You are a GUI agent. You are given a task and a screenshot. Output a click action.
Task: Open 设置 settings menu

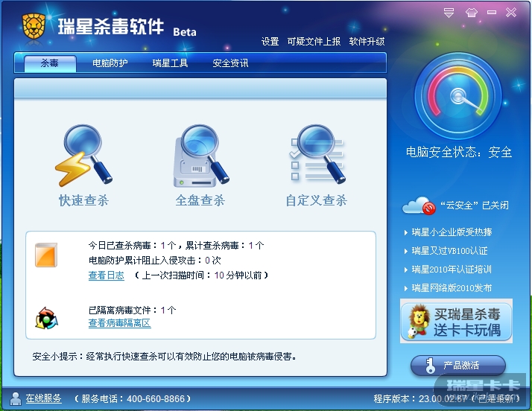(x=270, y=42)
